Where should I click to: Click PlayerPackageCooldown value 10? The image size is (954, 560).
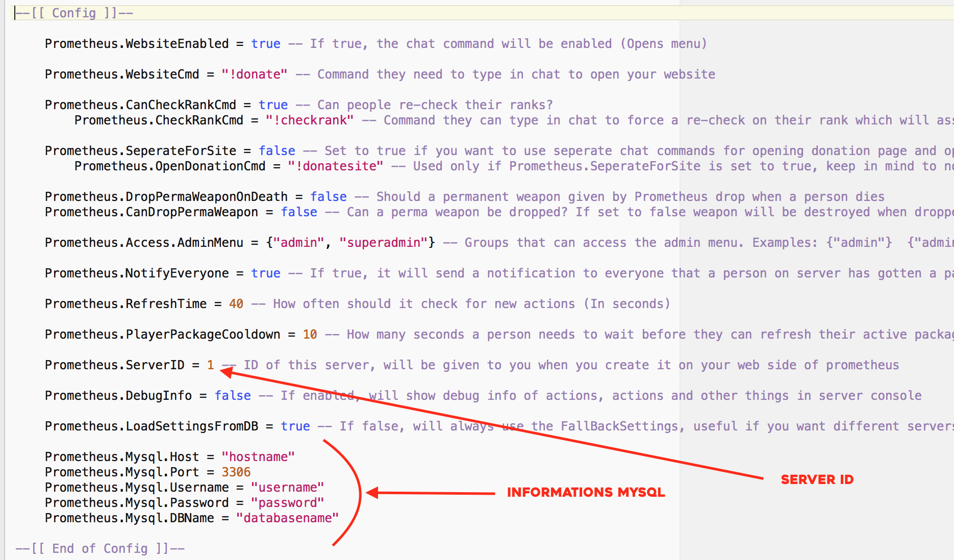click(x=310, y=335)
